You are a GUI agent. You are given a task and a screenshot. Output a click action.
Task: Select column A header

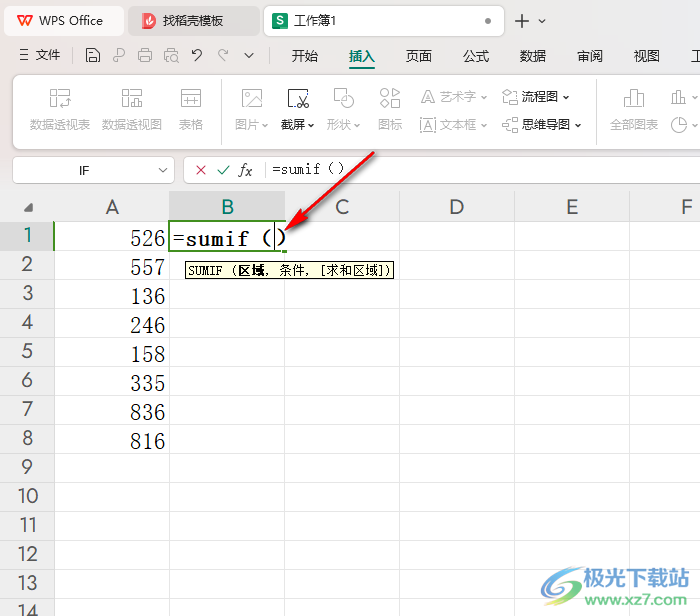click(112, 207)
